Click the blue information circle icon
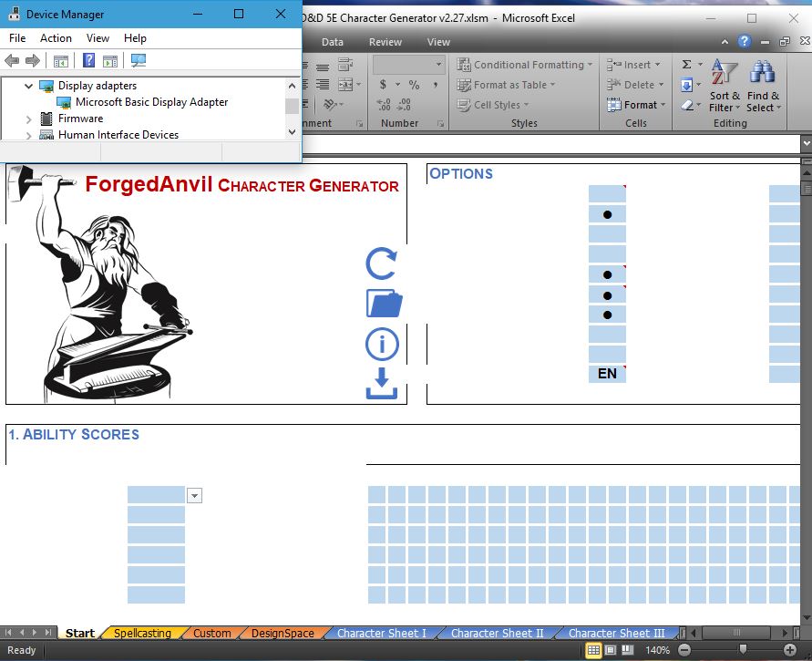The height and width of the screenshot is (661, 812). coord(382,344)
